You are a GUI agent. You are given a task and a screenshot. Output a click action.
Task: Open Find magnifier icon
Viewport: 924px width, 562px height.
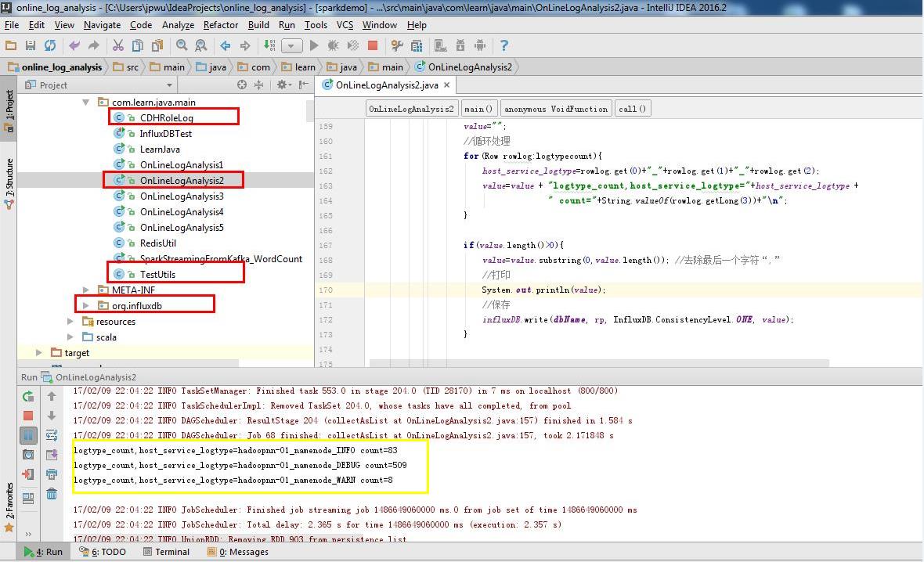[182, 45]
